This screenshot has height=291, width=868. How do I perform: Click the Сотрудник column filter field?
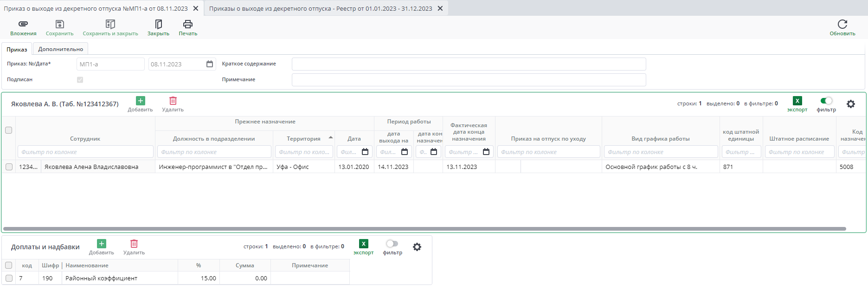pyautogui.click(x=85, y=152)
